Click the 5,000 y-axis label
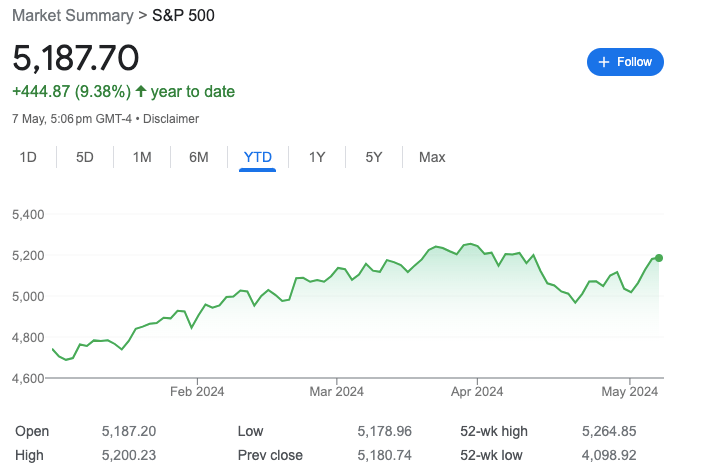701x471 pixels. point(28,296)
